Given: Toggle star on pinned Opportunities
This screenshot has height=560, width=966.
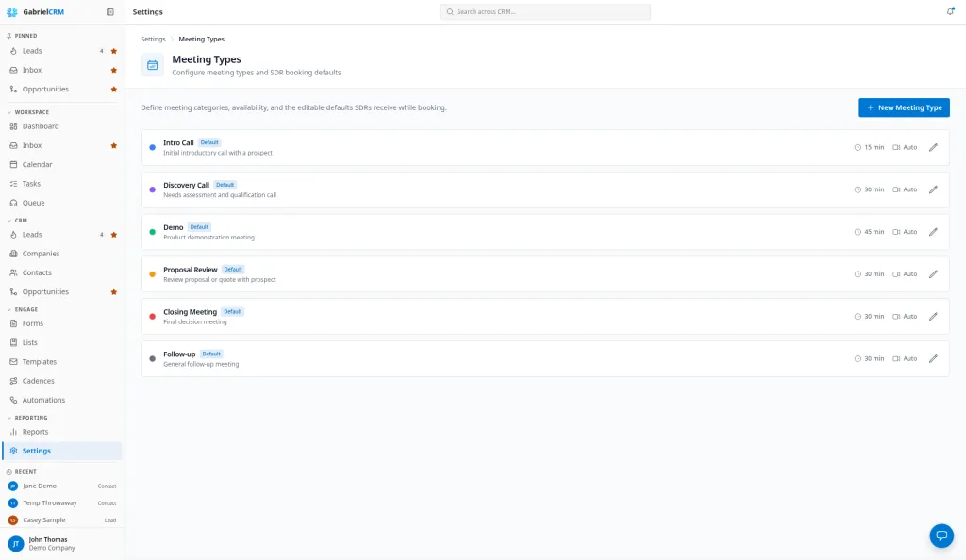Looking at the screenshot, I should click(x=114, y=90).
